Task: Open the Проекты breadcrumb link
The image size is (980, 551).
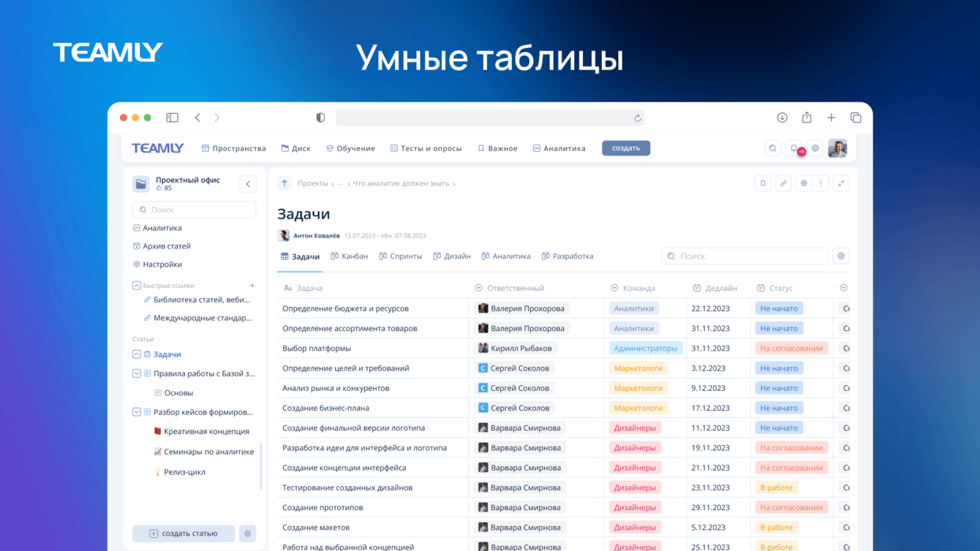Action: [312, 183]
